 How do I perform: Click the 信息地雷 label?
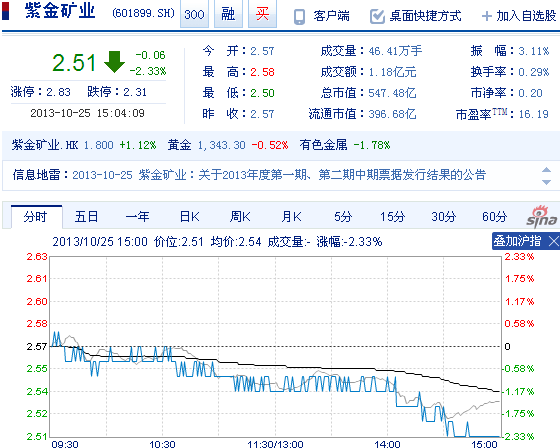tap(37, 175)
